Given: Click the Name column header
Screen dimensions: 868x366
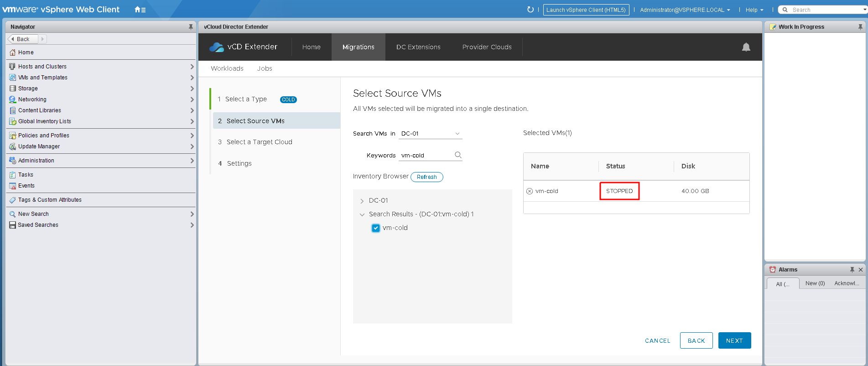Looking at the screenshot, I should point(540,167).
